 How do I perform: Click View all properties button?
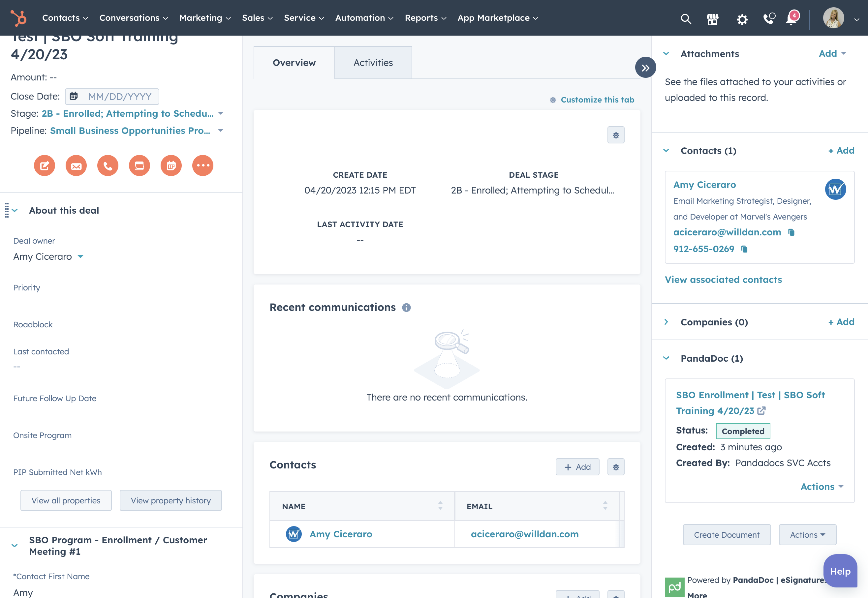click(x=66, y=500)
